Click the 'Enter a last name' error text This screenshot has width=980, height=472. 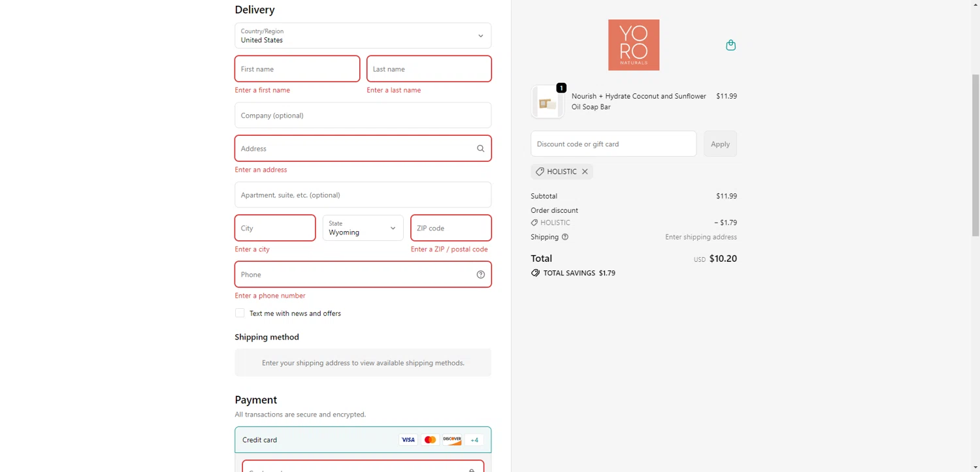(394, 90)
